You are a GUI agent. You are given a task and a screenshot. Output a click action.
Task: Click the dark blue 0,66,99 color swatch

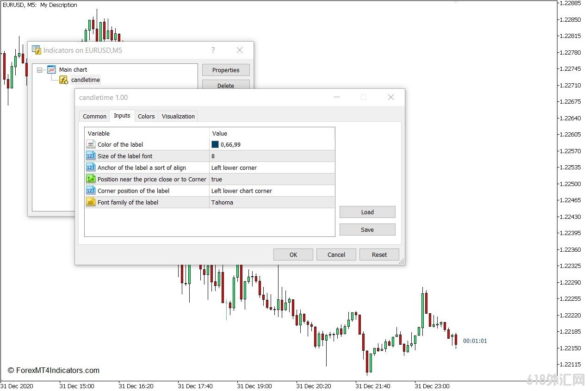click(x=215, y=144)
